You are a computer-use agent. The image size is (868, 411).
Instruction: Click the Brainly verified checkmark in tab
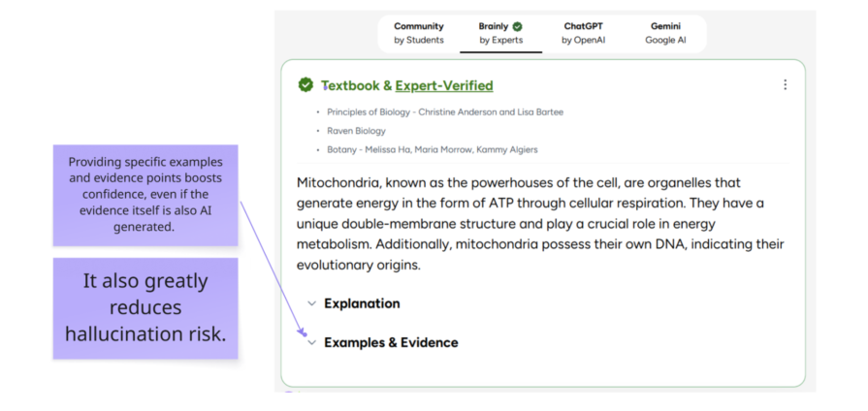(x=517, y=26)
